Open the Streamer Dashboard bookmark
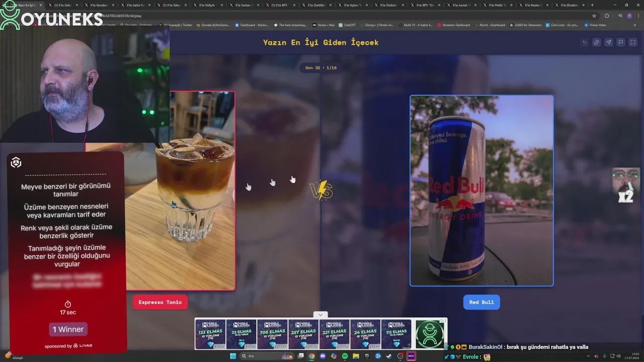644x362 pixels. point(453,25)
